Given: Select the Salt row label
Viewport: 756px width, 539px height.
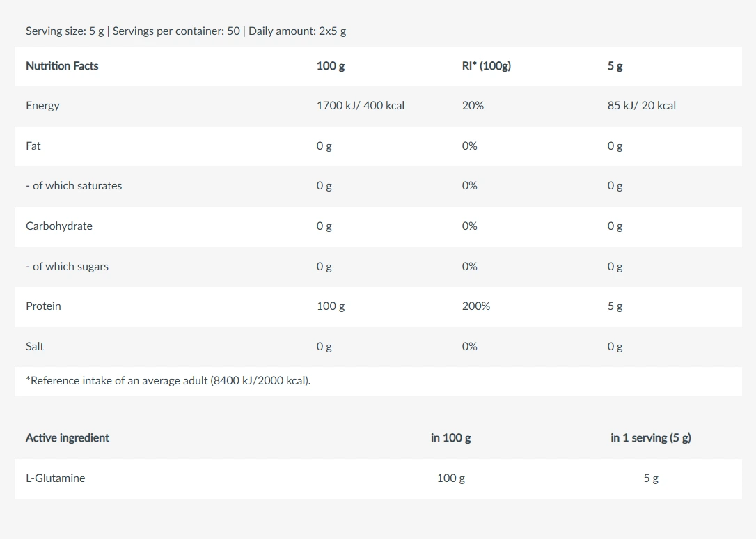Looking at the screenshot, I should click(35, 347).
